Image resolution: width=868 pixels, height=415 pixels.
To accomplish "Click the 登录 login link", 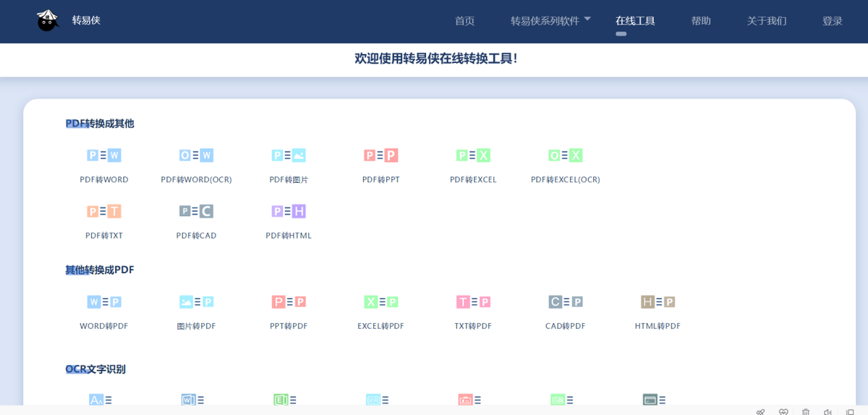I will (833, 21).
